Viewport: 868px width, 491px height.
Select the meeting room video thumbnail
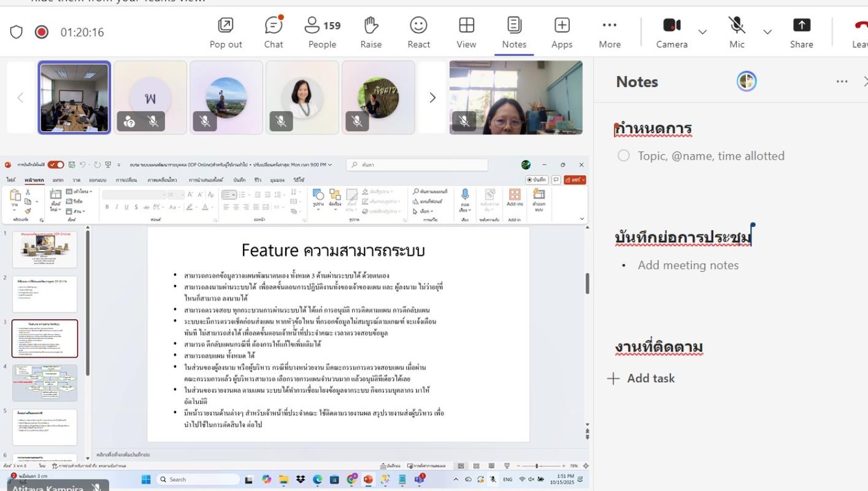pos(74,98)
